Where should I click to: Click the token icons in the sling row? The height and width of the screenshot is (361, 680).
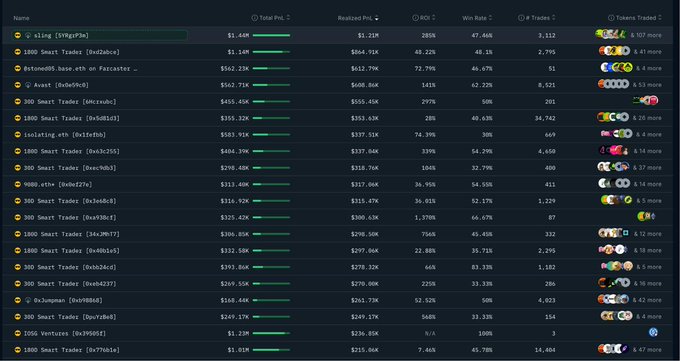tap(611, 34)
